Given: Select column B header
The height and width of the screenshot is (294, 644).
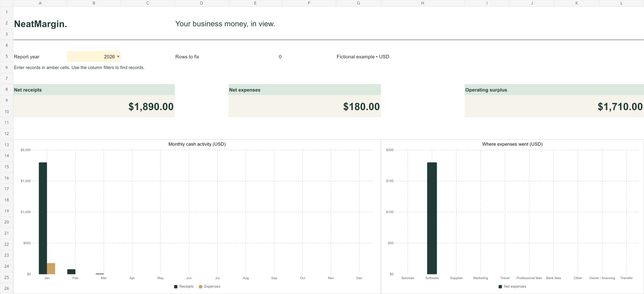Looking at the screenshot, I should [x=94, y=3].
